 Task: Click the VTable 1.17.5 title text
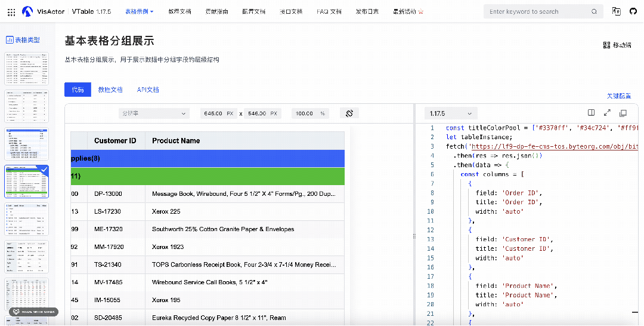point(92,11)
